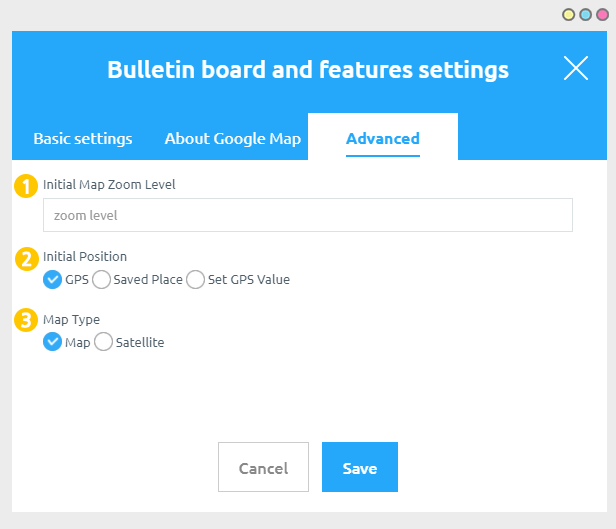
Task: Open the Basic settings tab
Action: [x=83, y=139]
